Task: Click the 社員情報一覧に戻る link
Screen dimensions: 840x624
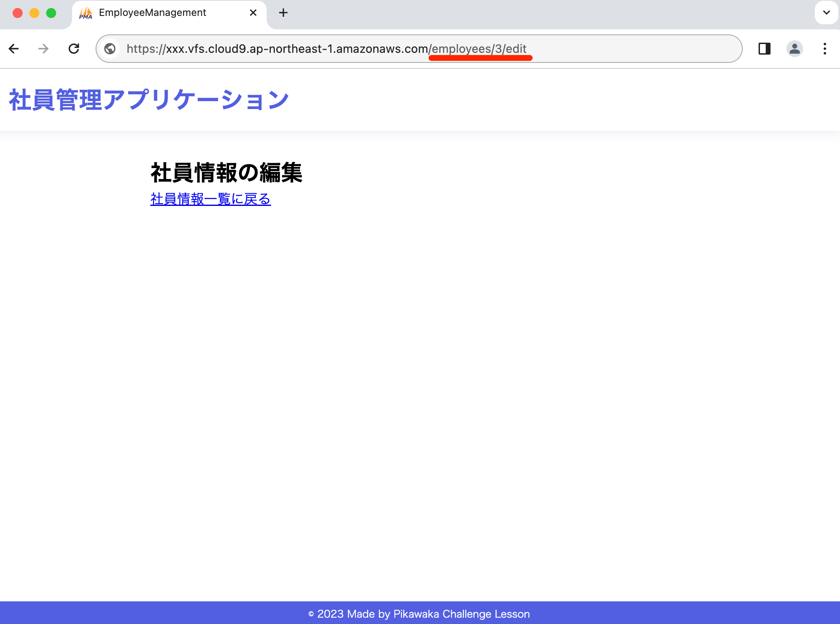Action: [x=210, y=199]
